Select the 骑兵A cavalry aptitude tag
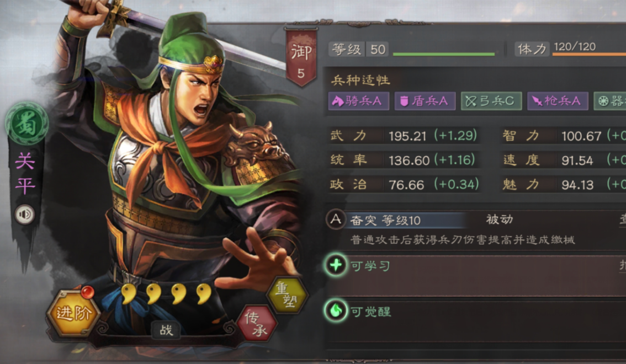626x364 pixels. click(358, 101)
